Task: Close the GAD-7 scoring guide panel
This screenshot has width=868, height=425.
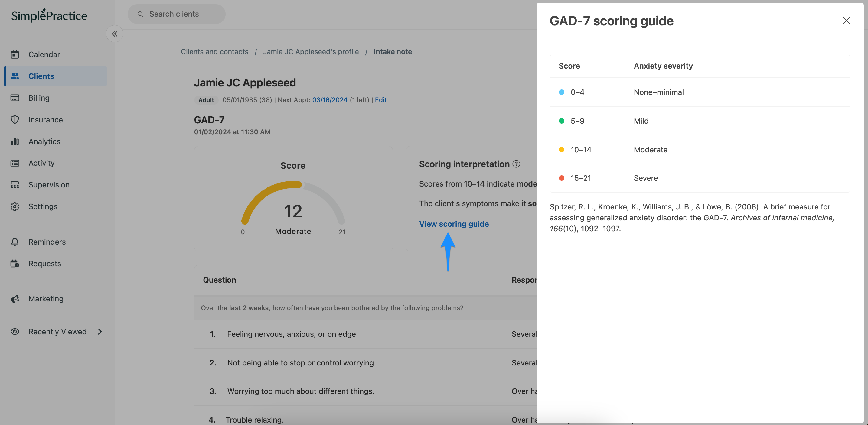Action: click(846, 21)
